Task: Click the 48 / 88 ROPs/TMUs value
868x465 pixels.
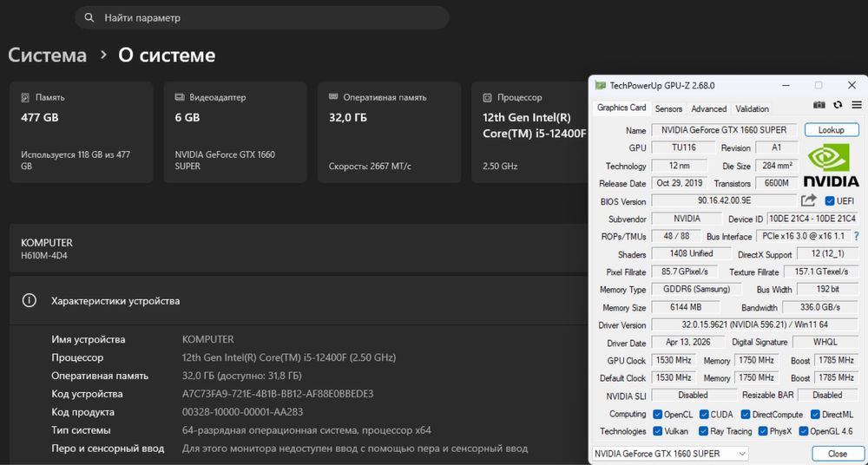Action: point(676,236)
